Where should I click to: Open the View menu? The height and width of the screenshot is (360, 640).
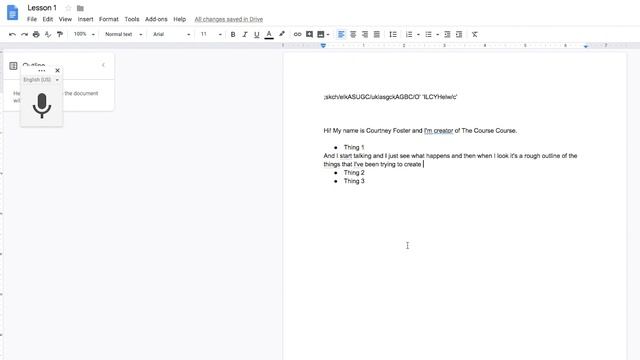click(65, 19)
